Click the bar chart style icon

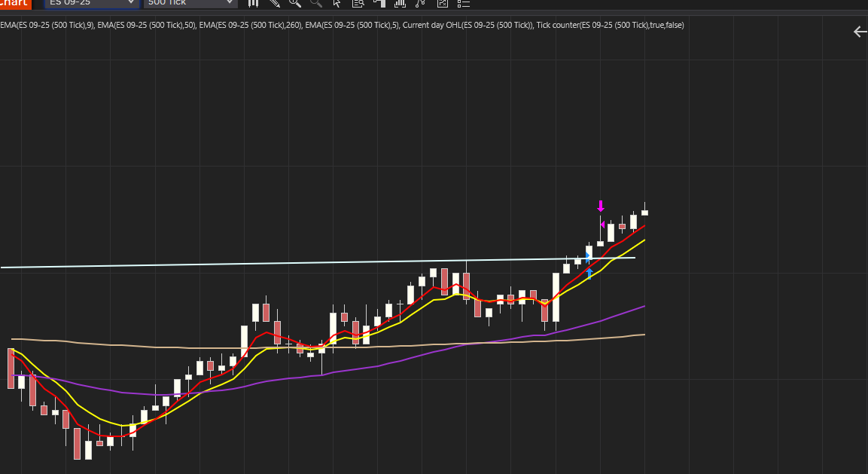point(253,3)
